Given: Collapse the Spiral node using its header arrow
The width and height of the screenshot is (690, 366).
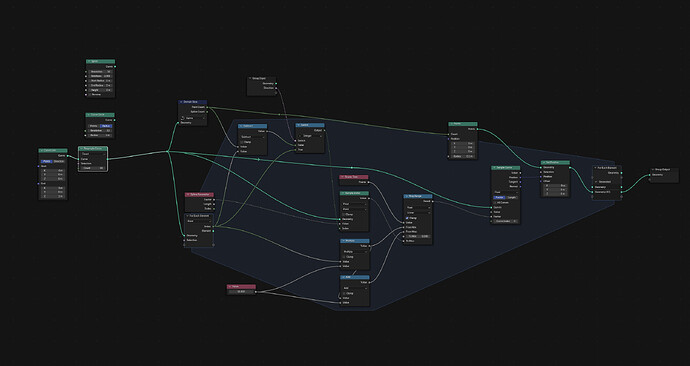Looking at the screenshot, I should click(89, 62).
